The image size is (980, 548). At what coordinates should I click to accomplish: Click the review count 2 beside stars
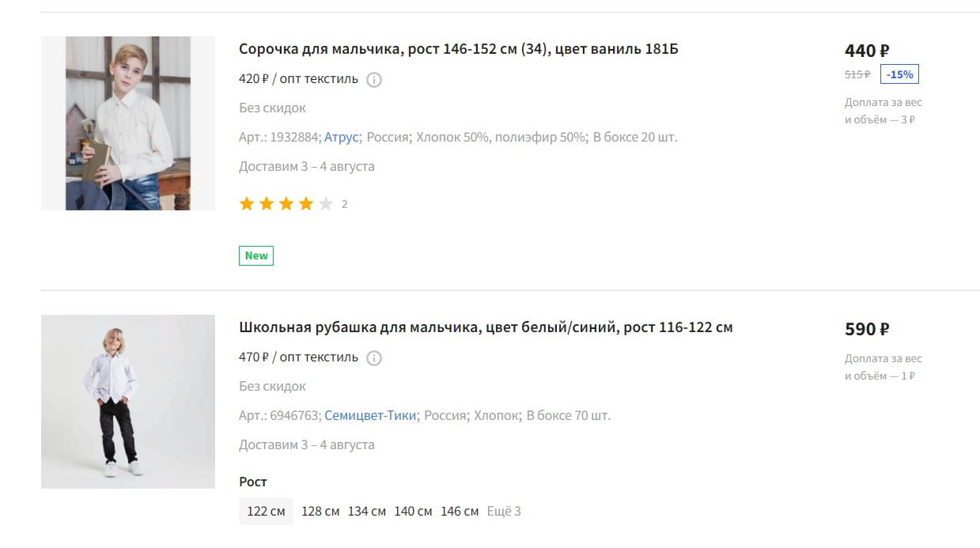tap(344, 204)
